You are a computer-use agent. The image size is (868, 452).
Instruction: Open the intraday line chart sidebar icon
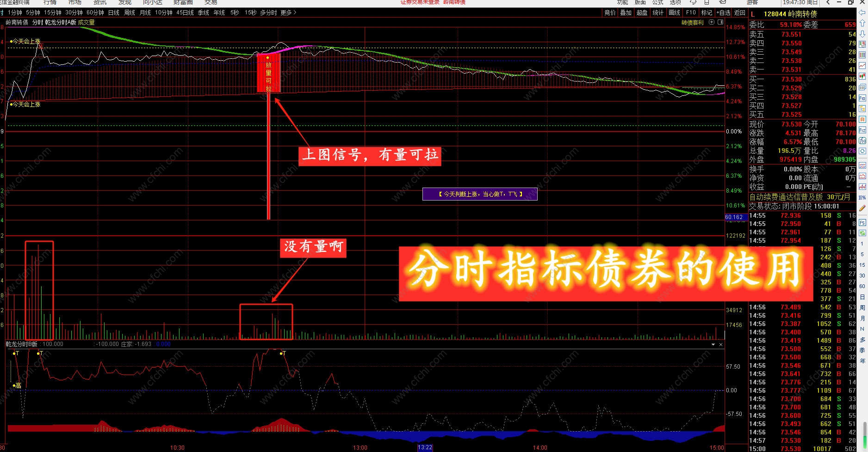(x=862, y=66)
